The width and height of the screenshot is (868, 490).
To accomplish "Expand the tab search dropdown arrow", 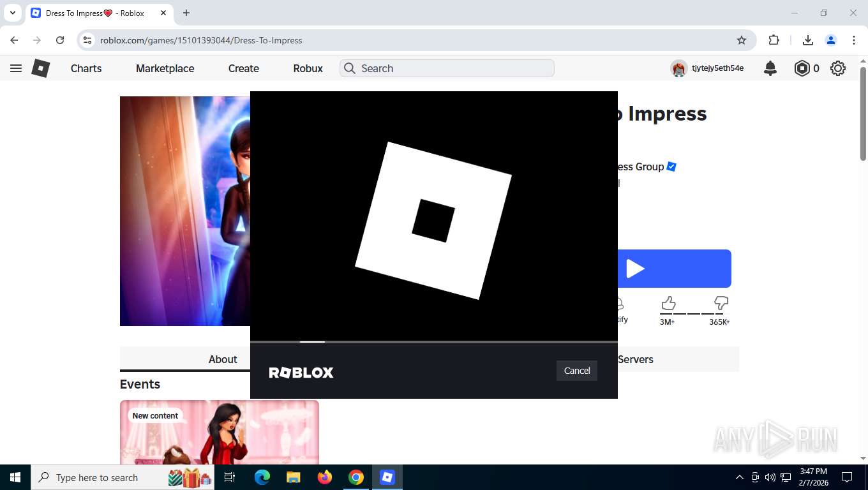I will pyautogui.click(x=12, y=13).
